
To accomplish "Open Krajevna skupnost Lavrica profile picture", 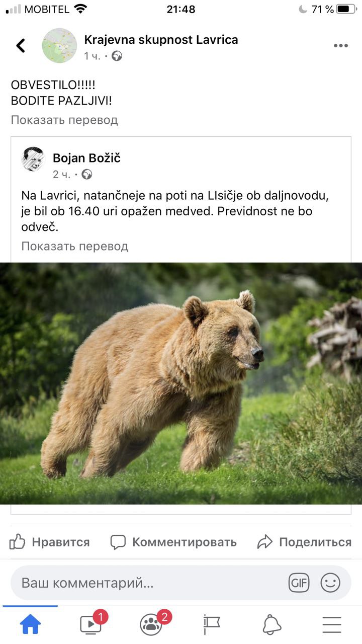I will [59, 46].
